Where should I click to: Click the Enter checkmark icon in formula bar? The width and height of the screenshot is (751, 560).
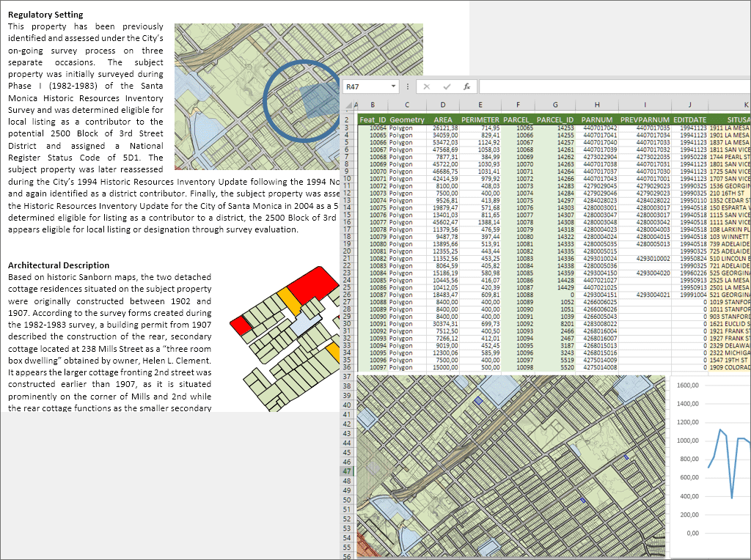click(x=447, y=86)
